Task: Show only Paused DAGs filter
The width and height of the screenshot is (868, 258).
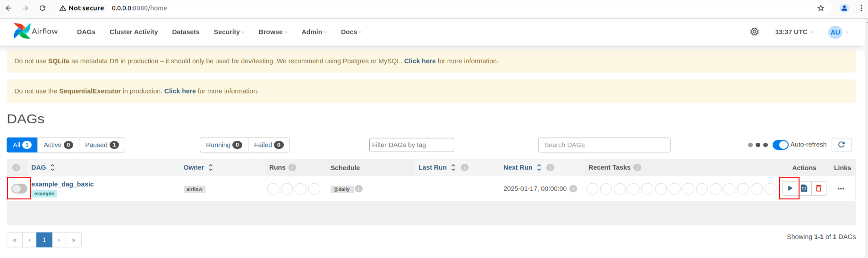Action: click(x=102, y=145)
